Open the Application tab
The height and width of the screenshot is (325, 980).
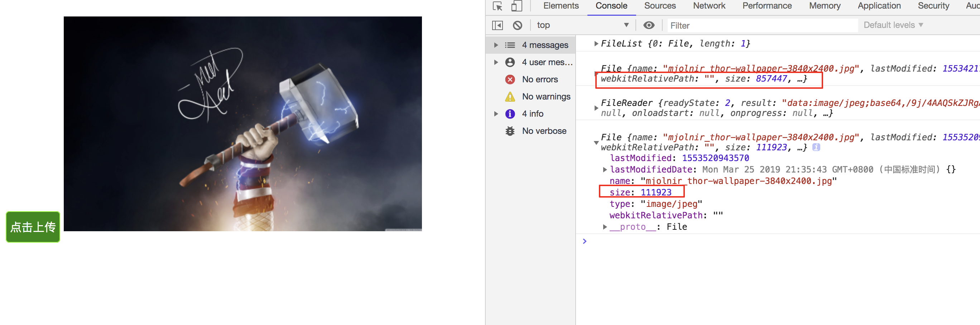[879, 6]
